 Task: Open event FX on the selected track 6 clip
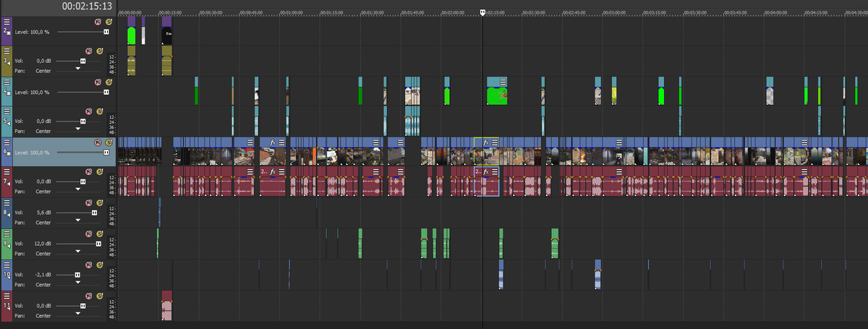pyautogui.click(x=487, y=142)
